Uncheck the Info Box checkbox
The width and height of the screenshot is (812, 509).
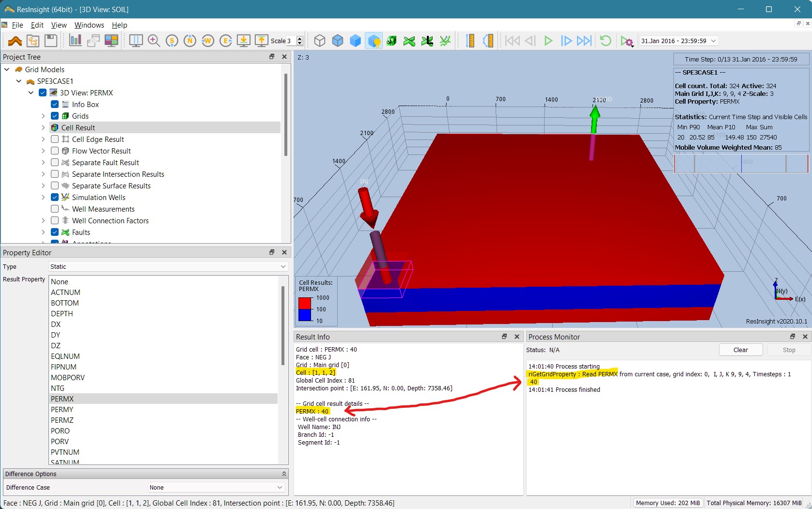(55, 104)
